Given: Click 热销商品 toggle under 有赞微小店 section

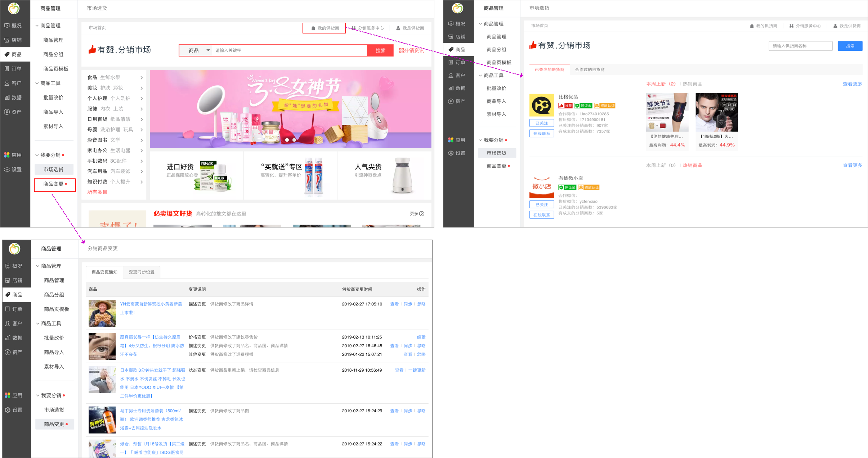Looking at the screenshot, I should pos(692,165).
